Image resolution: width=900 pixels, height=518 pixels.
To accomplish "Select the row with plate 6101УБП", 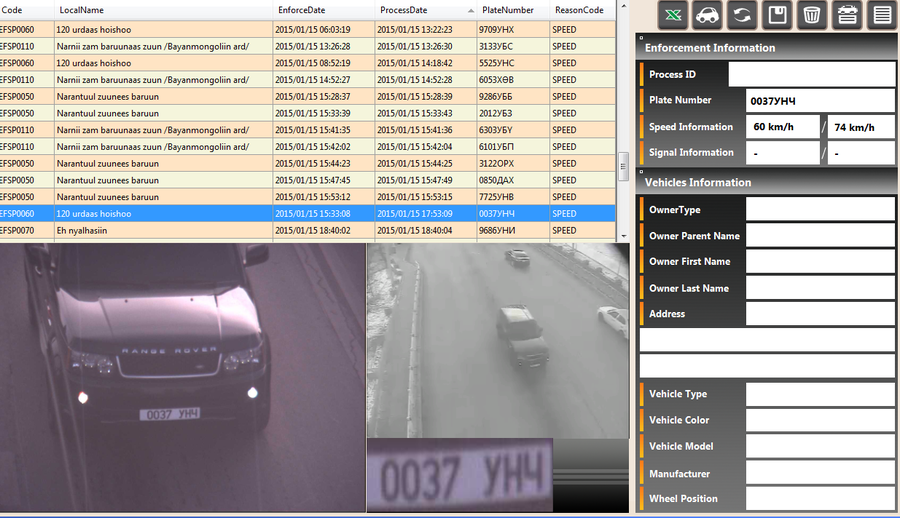I will coord(307,146).
